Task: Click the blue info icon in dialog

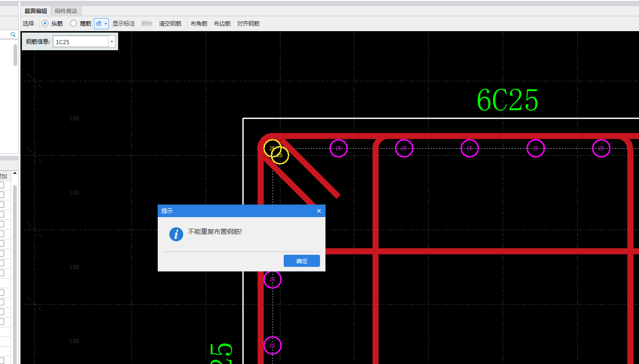Action: (176, 234)
